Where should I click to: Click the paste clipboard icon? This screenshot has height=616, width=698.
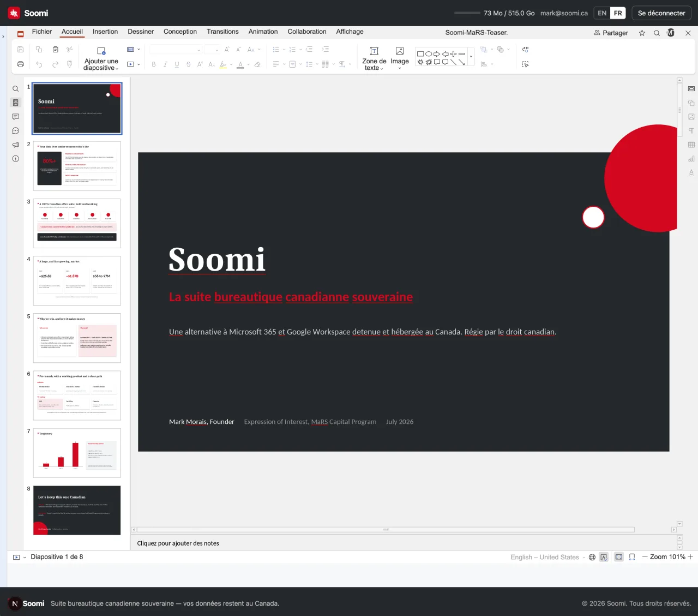(55, 49)
